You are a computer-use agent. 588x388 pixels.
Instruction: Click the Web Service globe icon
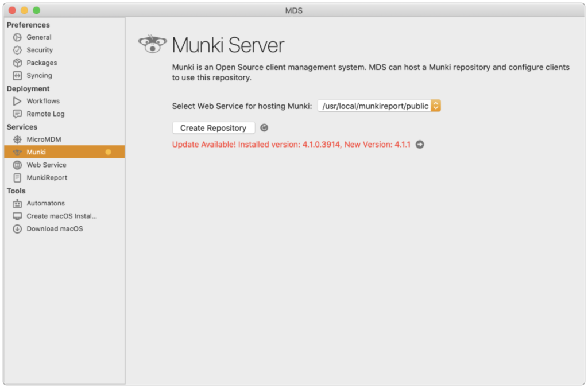(x=17, y=165)
